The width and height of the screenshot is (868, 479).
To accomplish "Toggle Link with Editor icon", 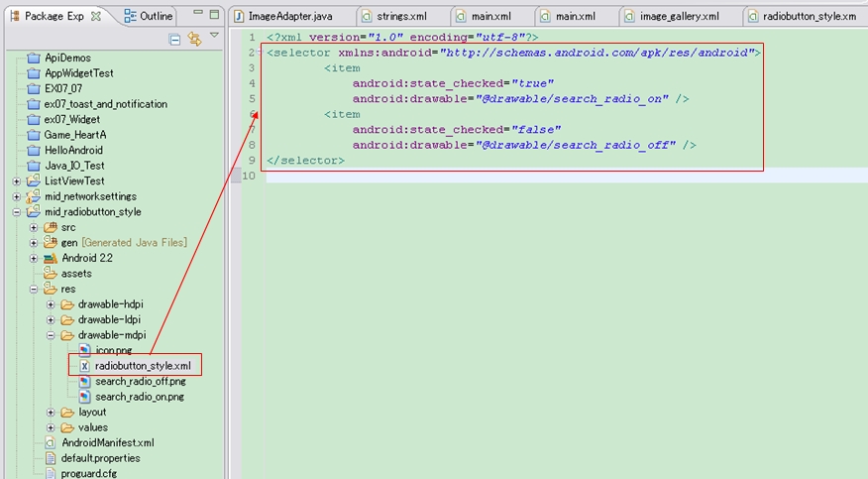I will (x=194, y=39).
